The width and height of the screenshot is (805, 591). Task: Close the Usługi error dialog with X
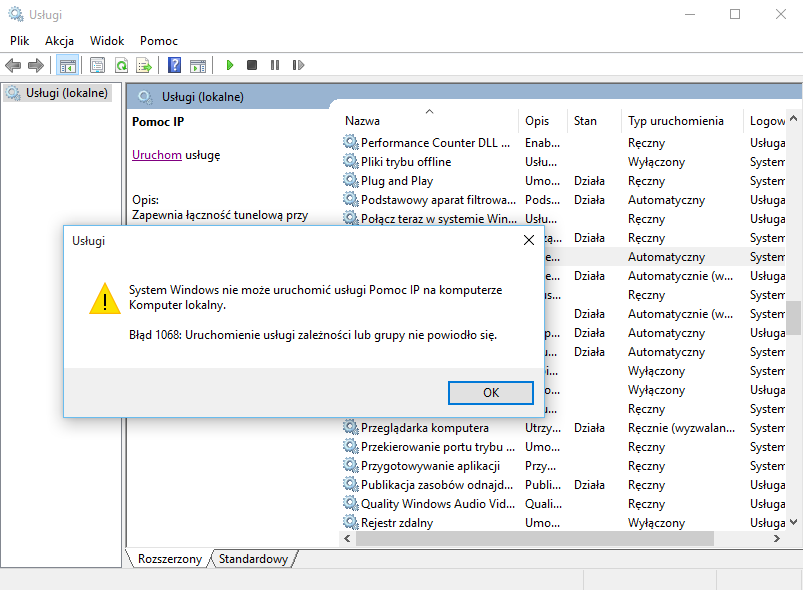point(529,240)
